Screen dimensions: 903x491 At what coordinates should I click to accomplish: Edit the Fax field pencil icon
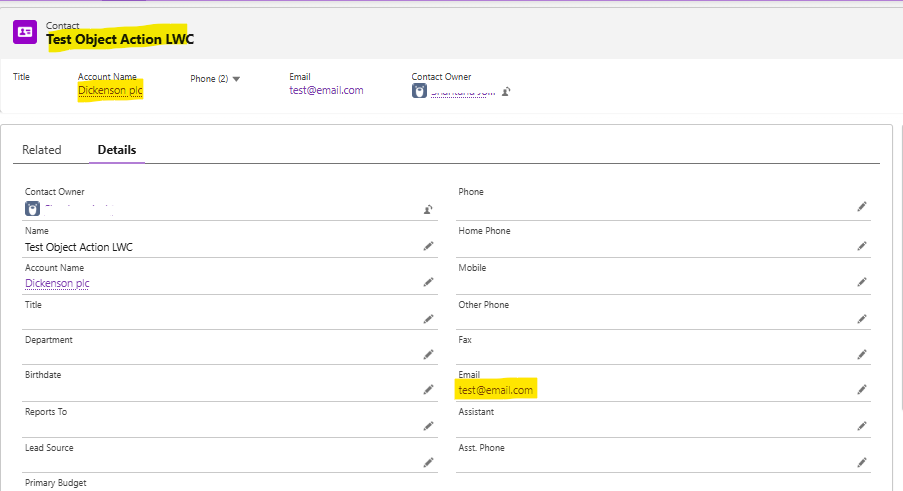pyautogui.click(x=862, y=354)
